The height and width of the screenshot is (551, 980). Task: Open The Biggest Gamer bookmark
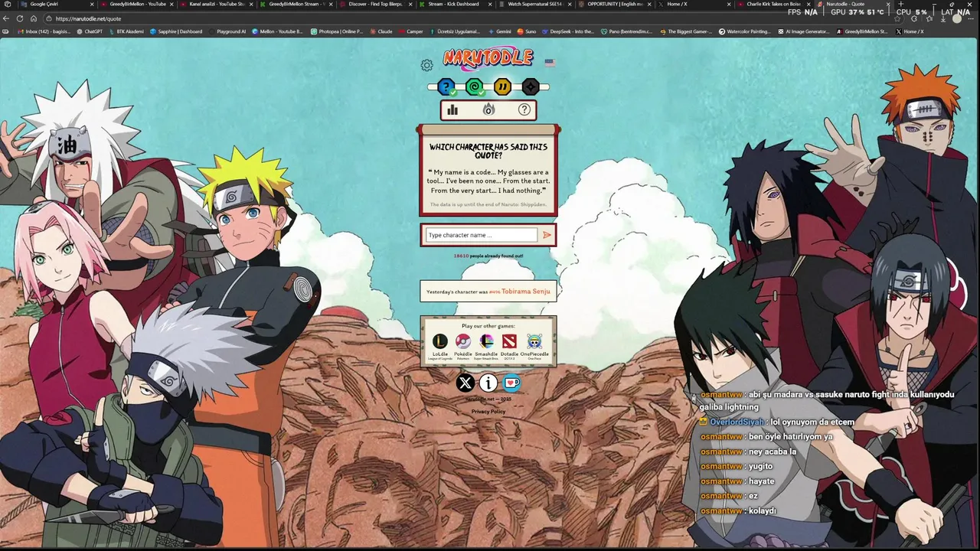click(x=685, y=31)
